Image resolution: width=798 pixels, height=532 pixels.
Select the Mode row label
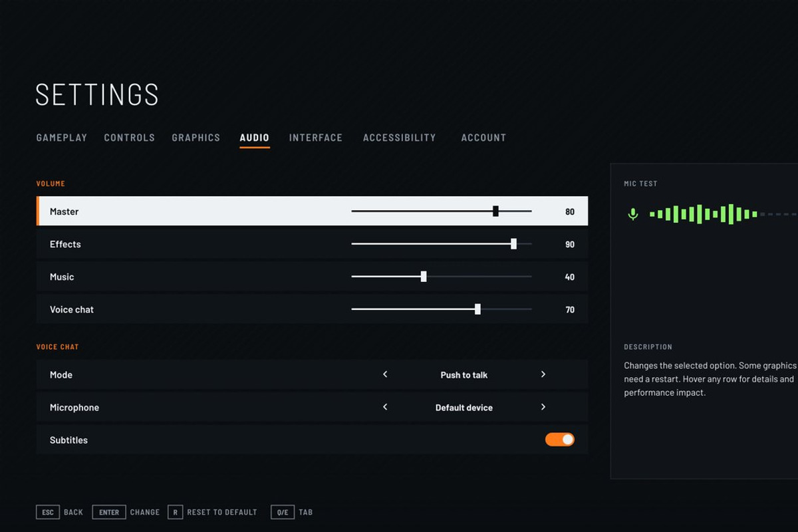61,375
